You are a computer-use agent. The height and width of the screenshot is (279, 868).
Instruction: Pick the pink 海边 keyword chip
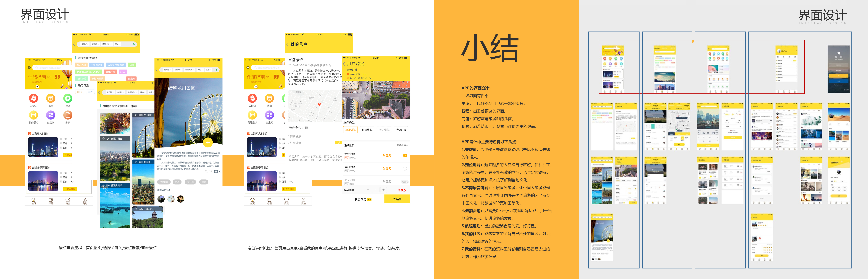click(x=123, y=72)
